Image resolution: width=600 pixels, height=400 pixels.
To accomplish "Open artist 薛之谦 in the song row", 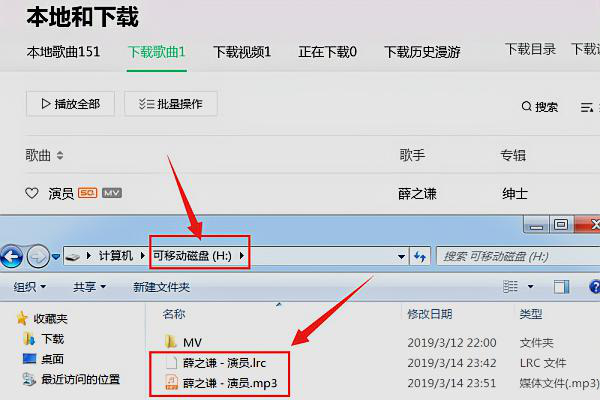I will 417,194.
